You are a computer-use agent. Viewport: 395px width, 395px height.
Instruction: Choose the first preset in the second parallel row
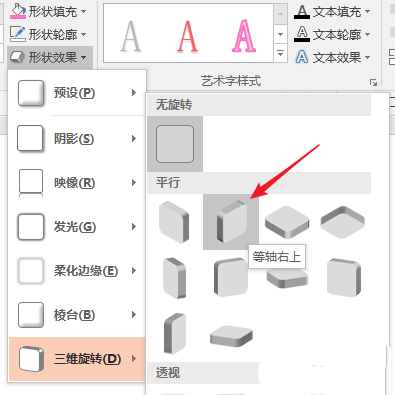coord(174,278)
